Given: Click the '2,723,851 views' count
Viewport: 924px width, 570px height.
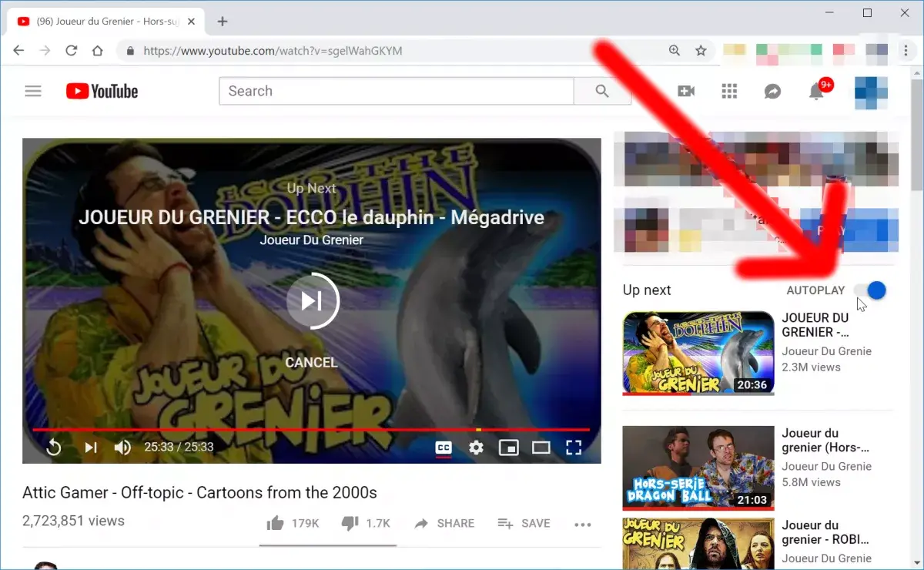Looking at the screenshot, I should point(73,521).
